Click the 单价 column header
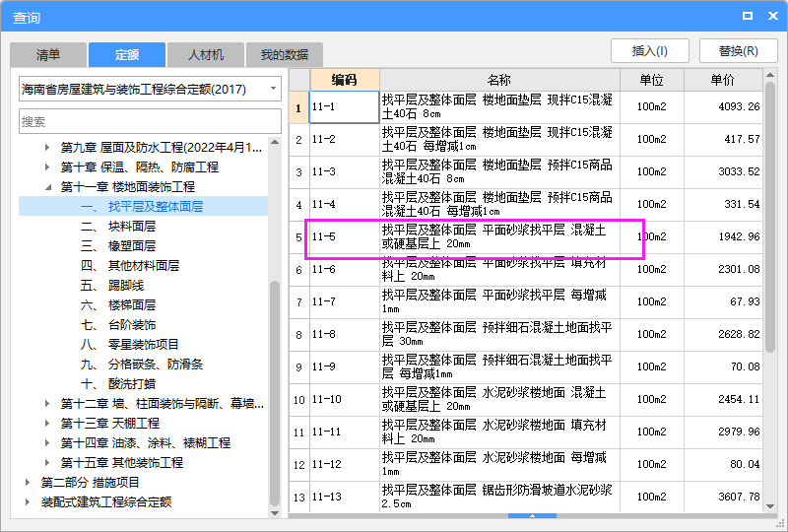The image size is (788, 532). [722, 80]
